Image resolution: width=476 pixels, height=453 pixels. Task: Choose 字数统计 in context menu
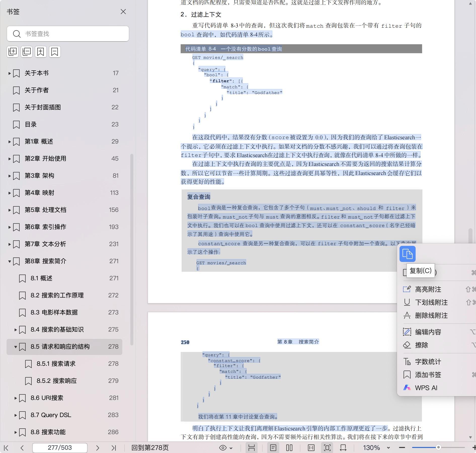pos(428,362)
